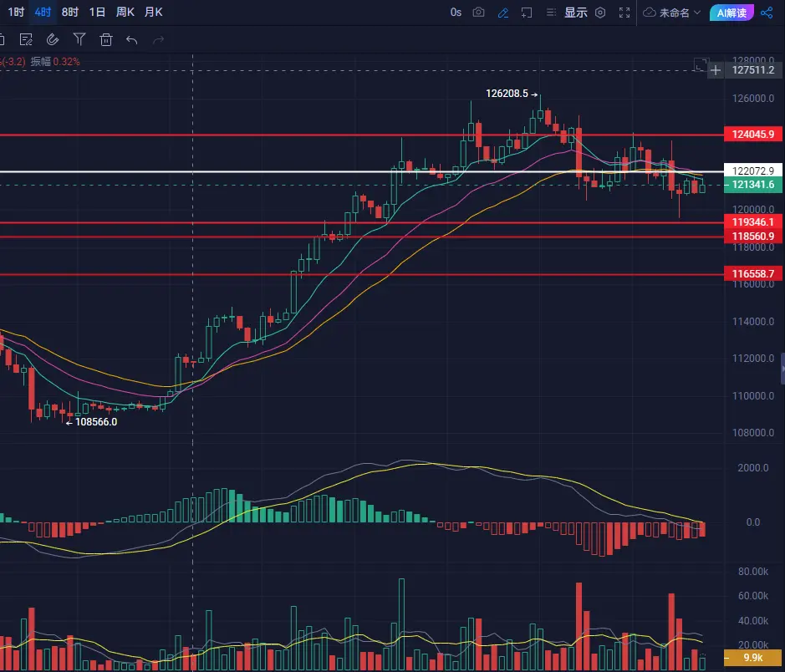The image size is (785, 672).
Task: Open the 1日 daily chart tab
Action: tap(97, 12)
